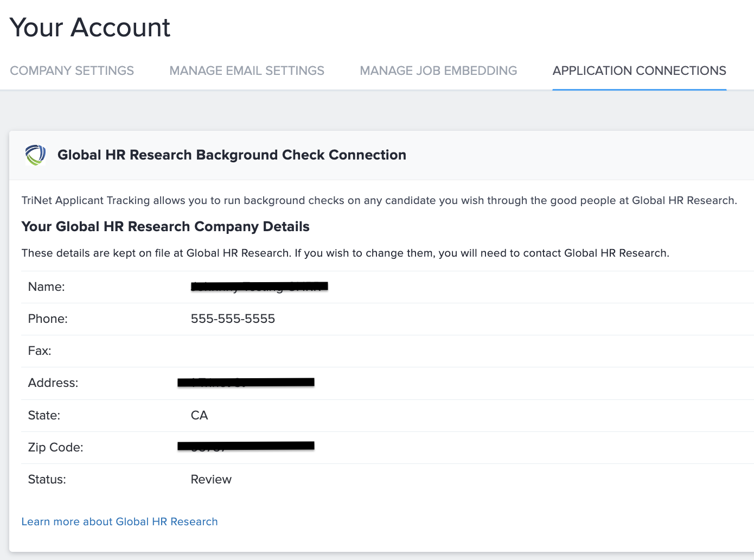Screen dimensions: 754x560
Task: Click the Your Account page heading
Action: [x=90, y=28]
